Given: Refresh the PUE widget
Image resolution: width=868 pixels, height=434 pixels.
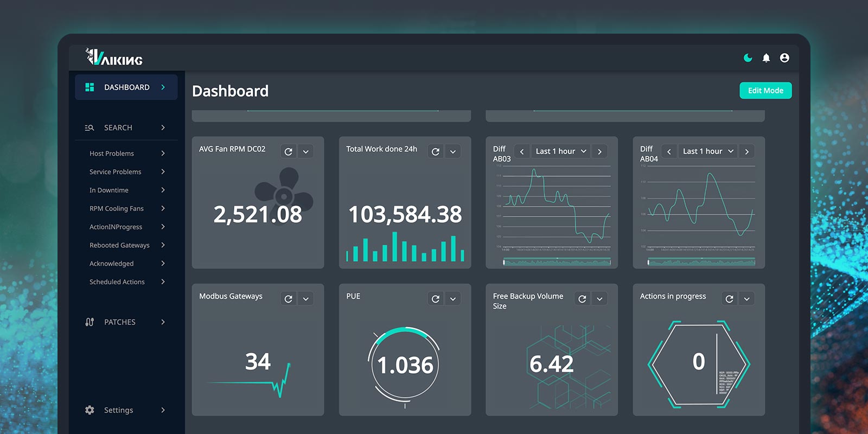Looking at the screenshot, I should [436, 299].
